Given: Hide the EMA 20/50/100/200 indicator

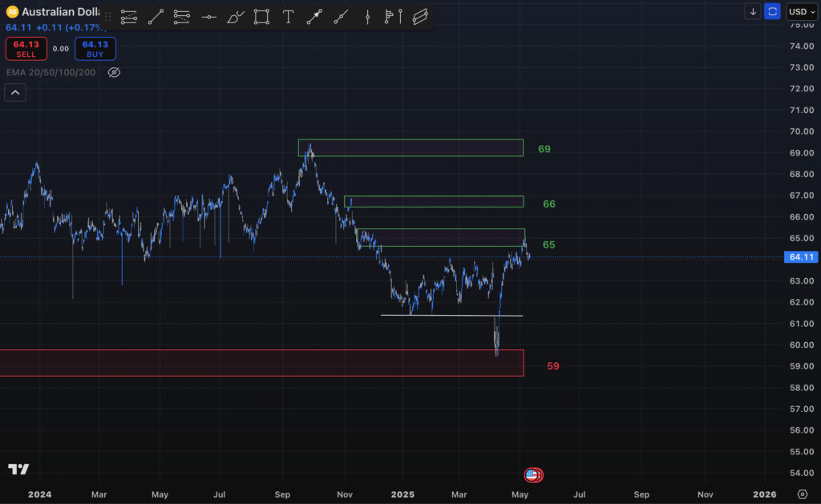Looking at the screenshot, I should pos(114,72).
